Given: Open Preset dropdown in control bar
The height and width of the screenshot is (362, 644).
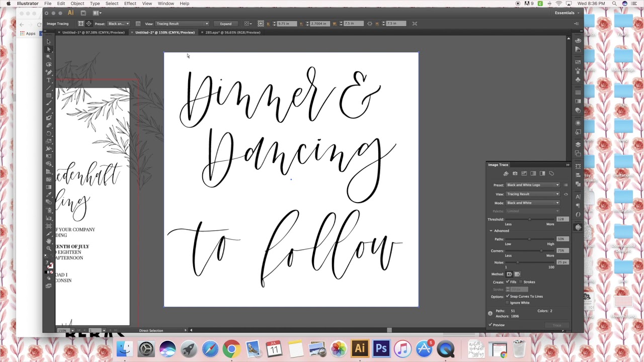Looking at the screenshot, I should click(x=119, y=24).
